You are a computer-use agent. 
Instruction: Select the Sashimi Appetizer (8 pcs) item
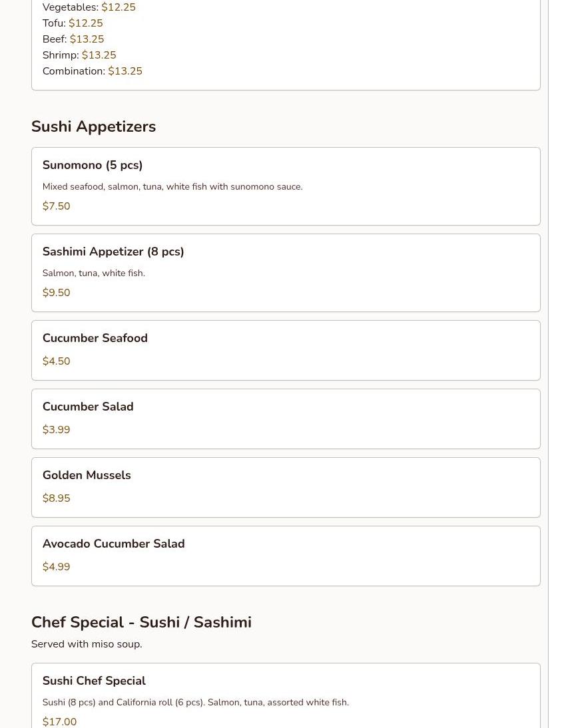point(113,252)
